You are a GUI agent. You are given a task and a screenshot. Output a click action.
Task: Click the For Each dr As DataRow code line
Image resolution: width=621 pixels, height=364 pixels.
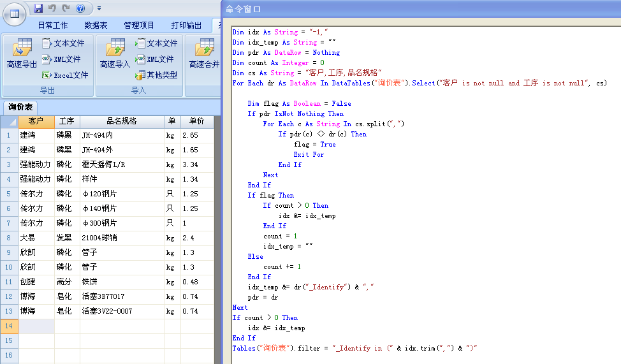(420, 83)
